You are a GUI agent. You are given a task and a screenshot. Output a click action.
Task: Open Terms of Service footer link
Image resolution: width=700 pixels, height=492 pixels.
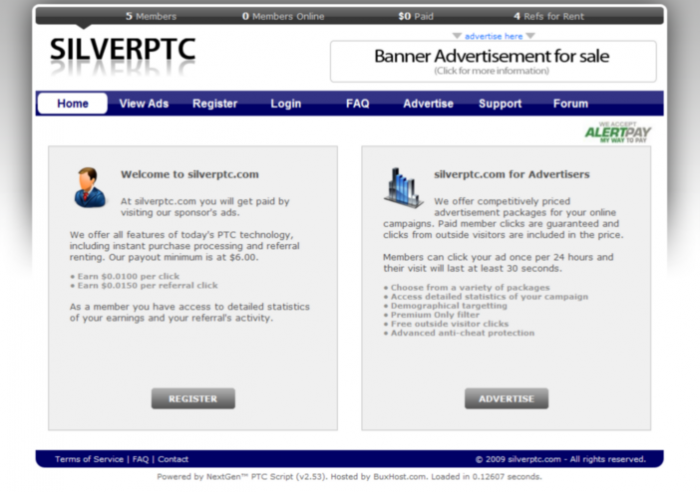pos(89,459)
